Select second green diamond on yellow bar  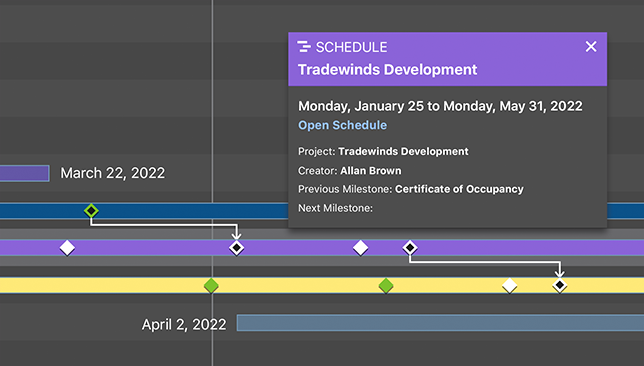(x=386, y=285)
